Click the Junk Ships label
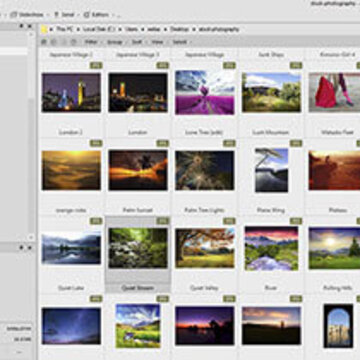360x360 pixels. pyautogui.click(x=271, y=55)
